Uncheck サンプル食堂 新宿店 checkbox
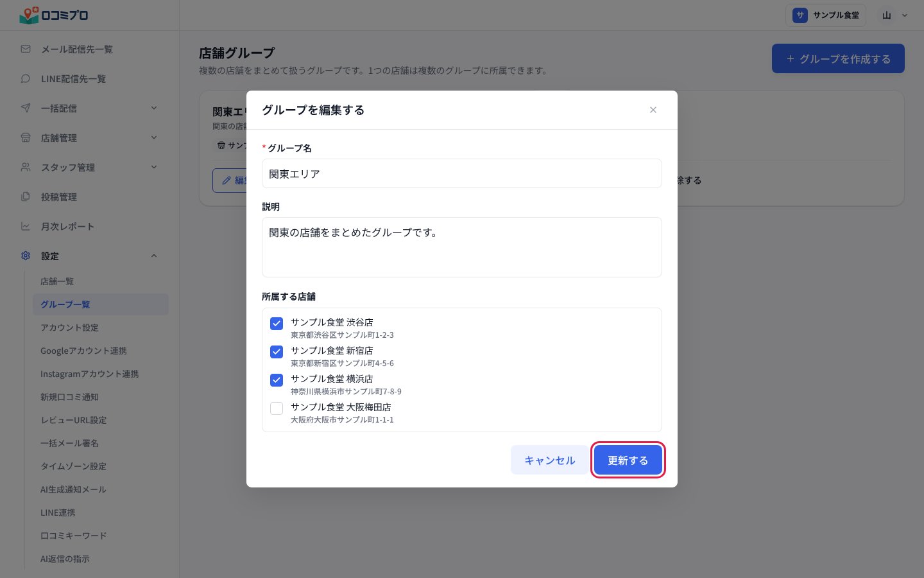Screen dimensions: 924x578 (x=277, y=352)
